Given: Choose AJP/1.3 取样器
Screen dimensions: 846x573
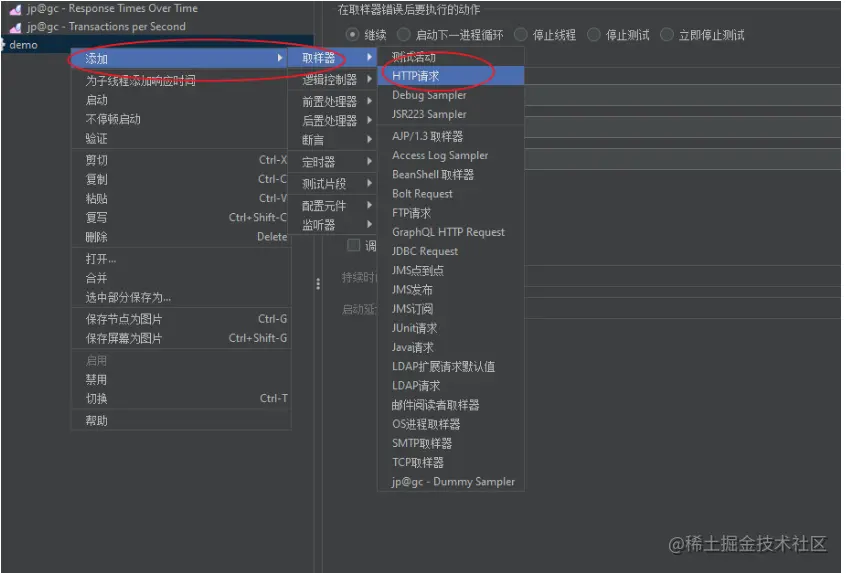Looking at the screenshot, I should point(451,136).
